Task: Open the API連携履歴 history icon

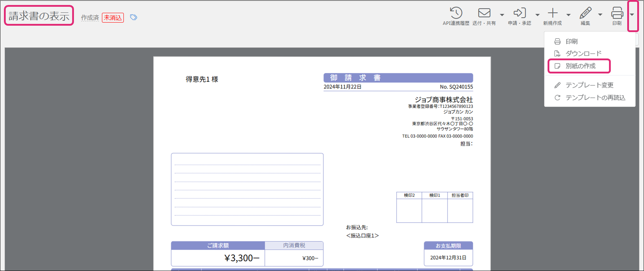Action: coord(456,13)
